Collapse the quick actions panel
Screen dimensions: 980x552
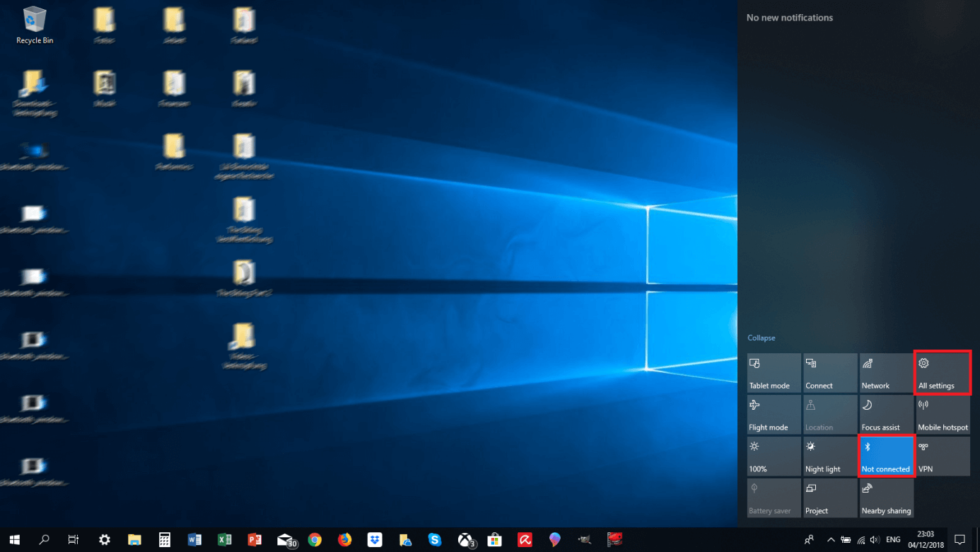click(x=762, y=338)
